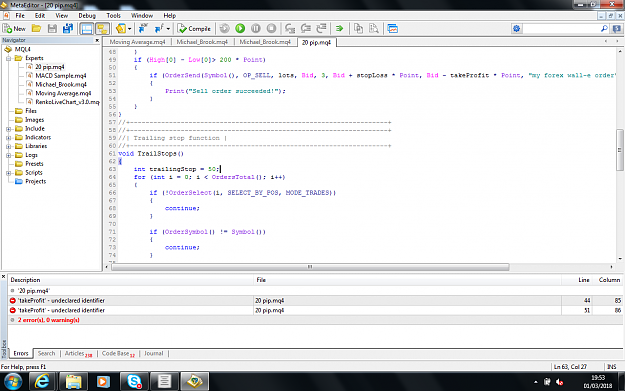Compile the 20 pip.mq4 code

(x=194, y=29)
